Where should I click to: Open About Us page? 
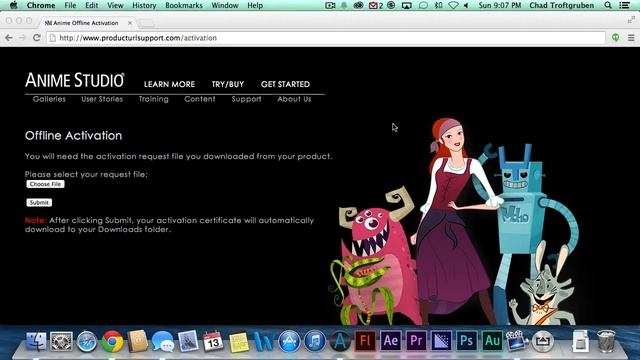(294, 99)
